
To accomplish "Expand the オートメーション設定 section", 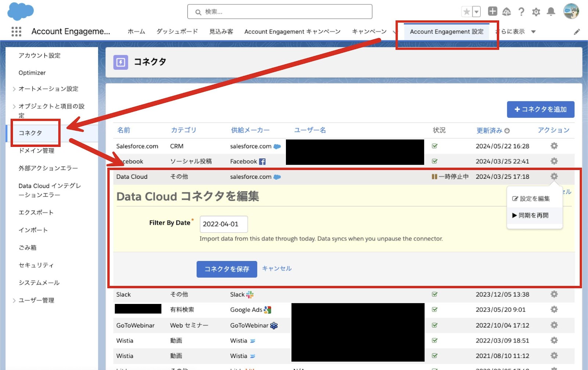I will [14, 89].
